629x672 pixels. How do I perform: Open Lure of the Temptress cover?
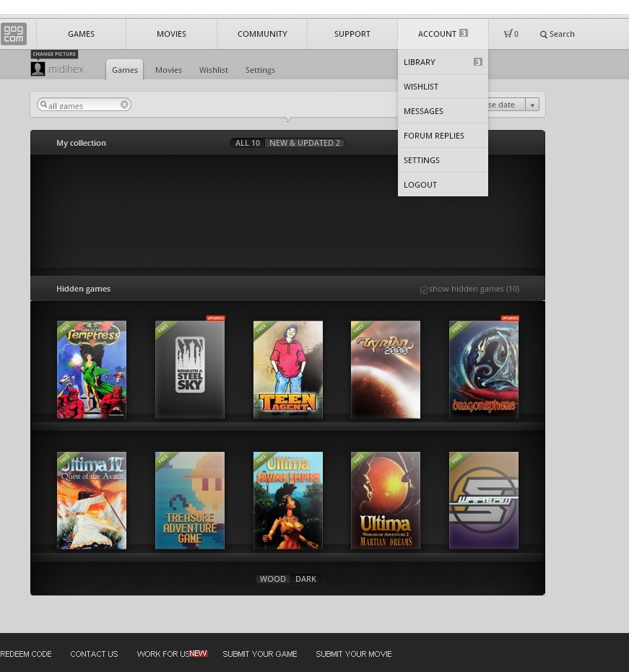(x=92, y=370)
